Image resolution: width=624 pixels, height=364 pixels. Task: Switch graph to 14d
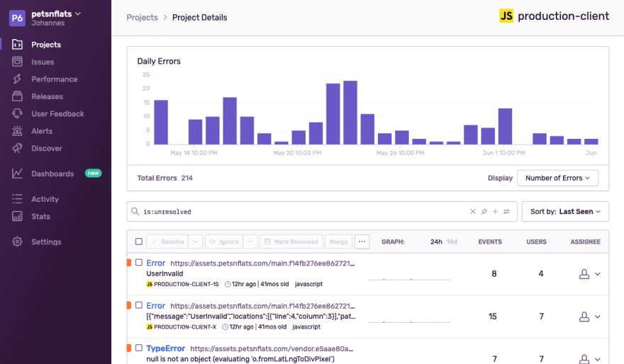tap(452, 241)
